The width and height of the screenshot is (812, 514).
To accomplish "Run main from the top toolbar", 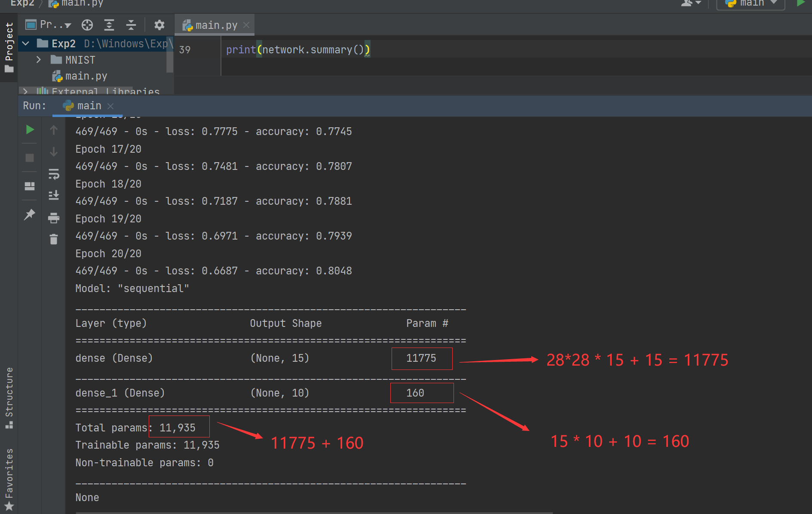I will 800,3.
